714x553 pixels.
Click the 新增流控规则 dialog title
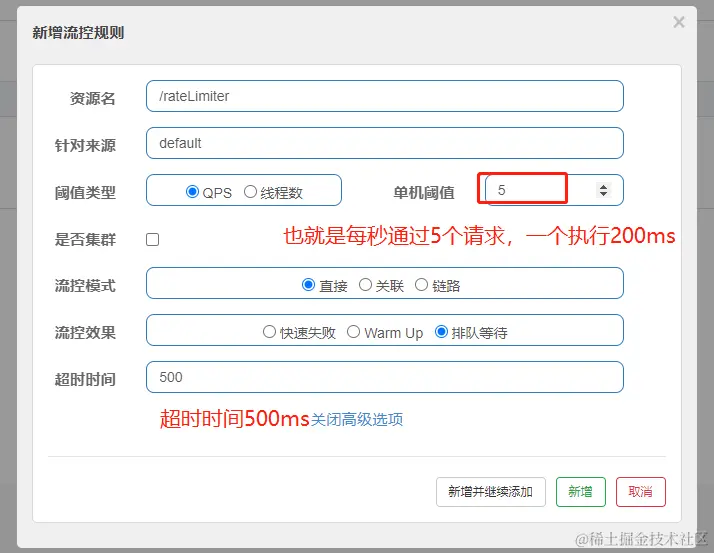78,32
